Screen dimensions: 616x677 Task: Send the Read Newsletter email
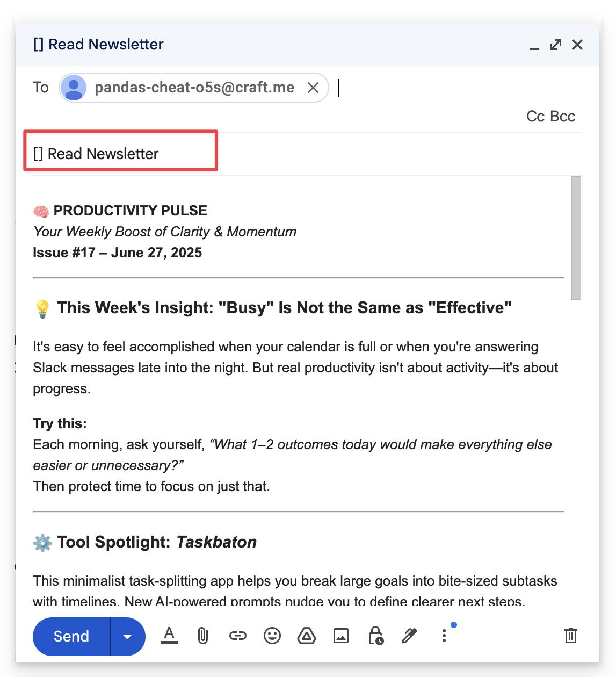70,636
